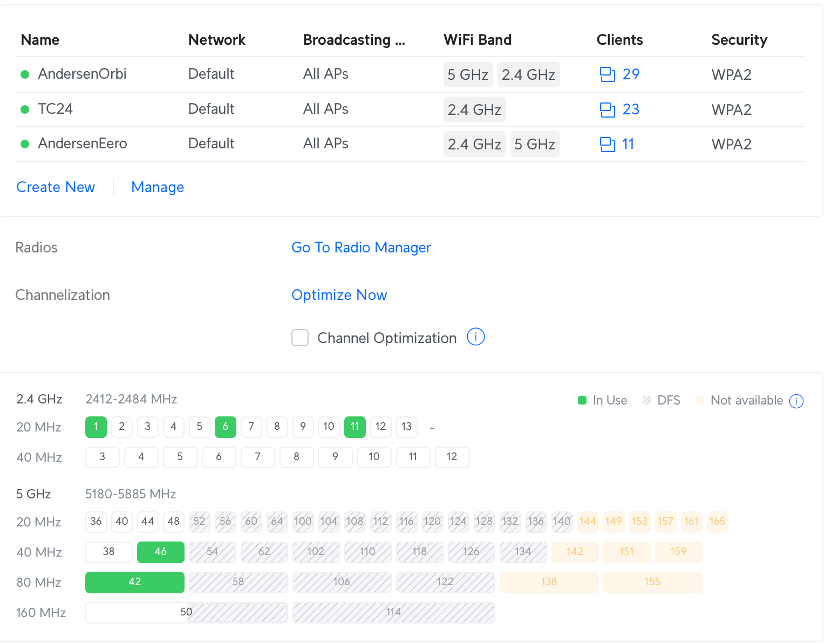The image size is (832, 644).
Task: Pick 5 GHz 20 MHz channel 36
Action: tap(96, 522)
